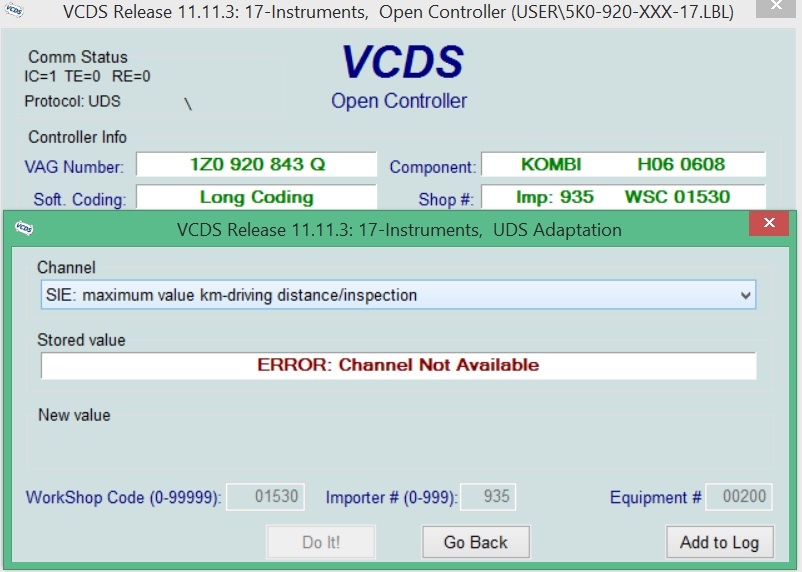Click the 'Shop #:' label
The image size is (802, 572).
[445, 200]
